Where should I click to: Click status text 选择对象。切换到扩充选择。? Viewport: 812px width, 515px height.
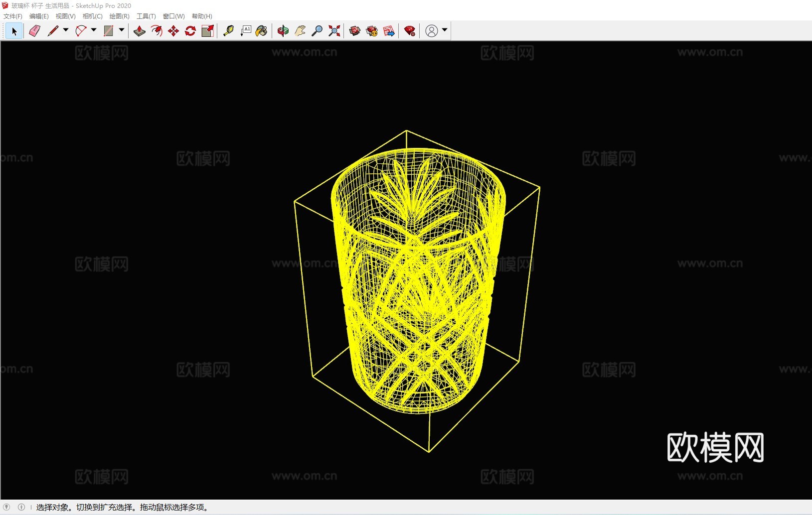[x=87, y=507]
